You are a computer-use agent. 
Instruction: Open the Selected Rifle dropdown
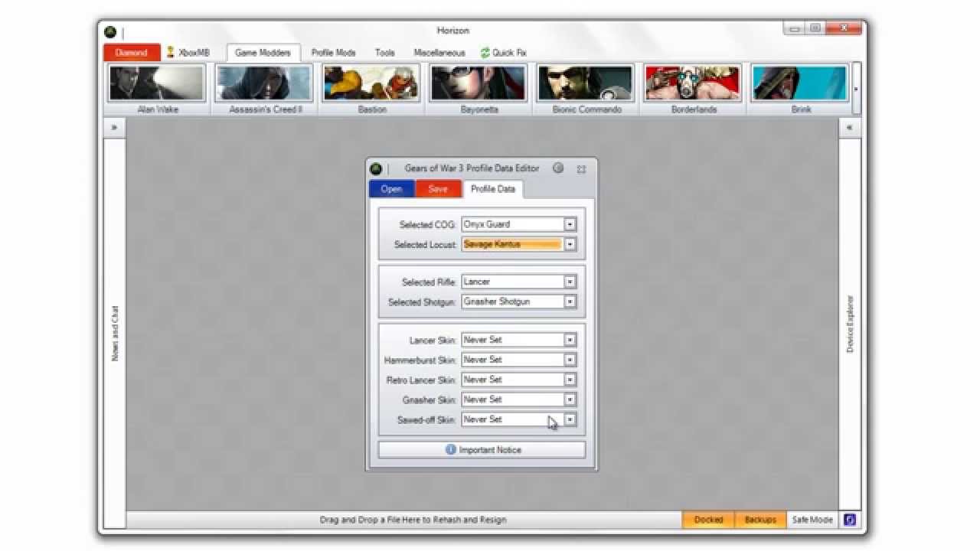point(570,282)
